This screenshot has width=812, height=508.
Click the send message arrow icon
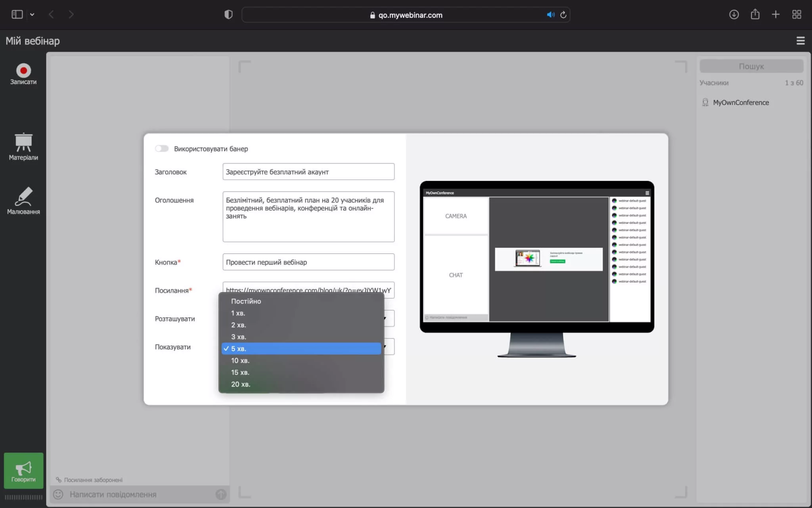click(221, 494)
